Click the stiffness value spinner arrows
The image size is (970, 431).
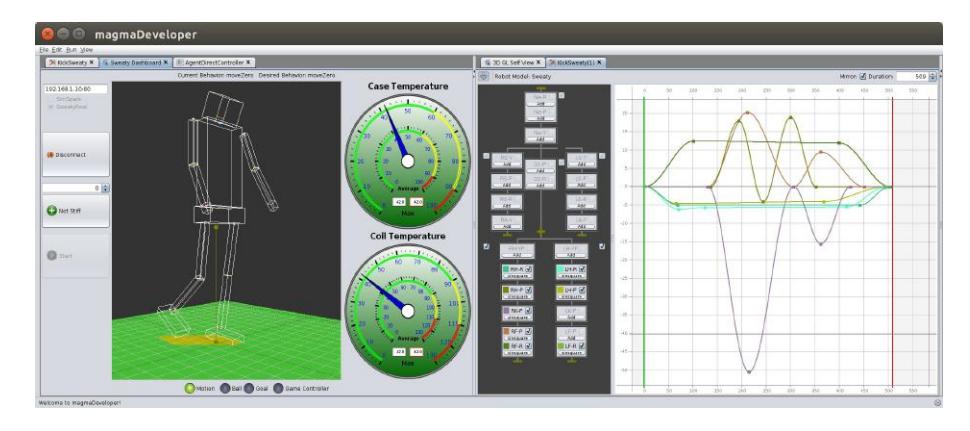click(105, 188)
